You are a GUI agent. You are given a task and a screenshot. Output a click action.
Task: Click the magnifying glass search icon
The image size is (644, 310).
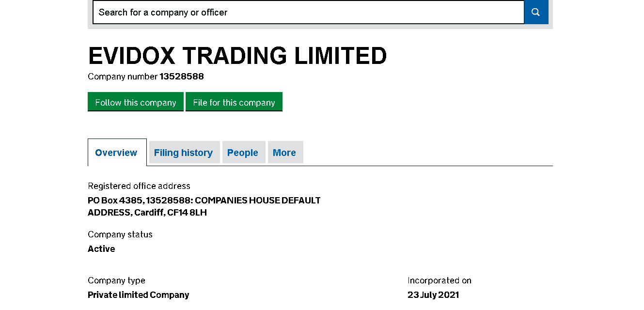coord(535,12)
